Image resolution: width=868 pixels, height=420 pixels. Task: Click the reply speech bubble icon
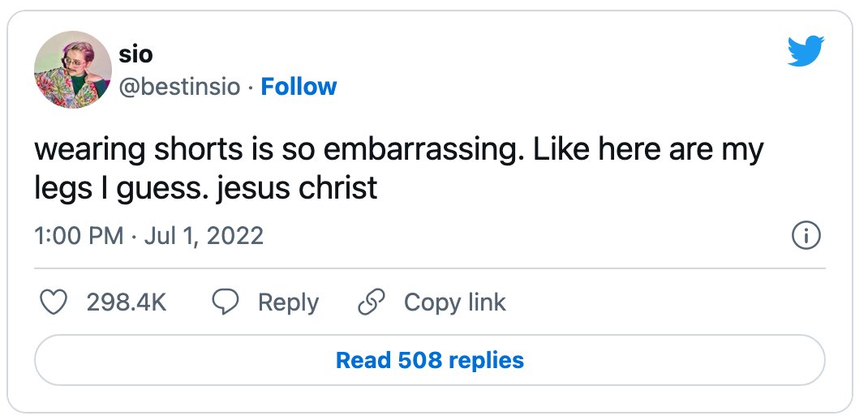(x=226, y=302)
